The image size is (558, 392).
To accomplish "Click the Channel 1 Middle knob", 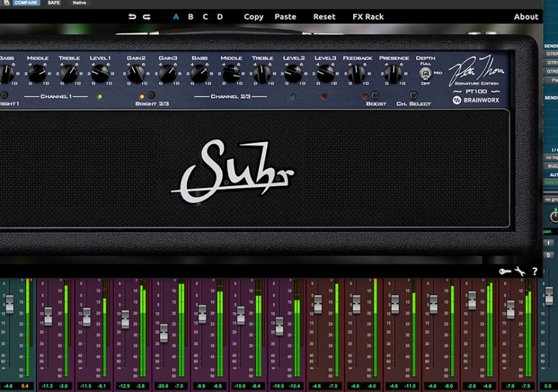I will (38, 74).
